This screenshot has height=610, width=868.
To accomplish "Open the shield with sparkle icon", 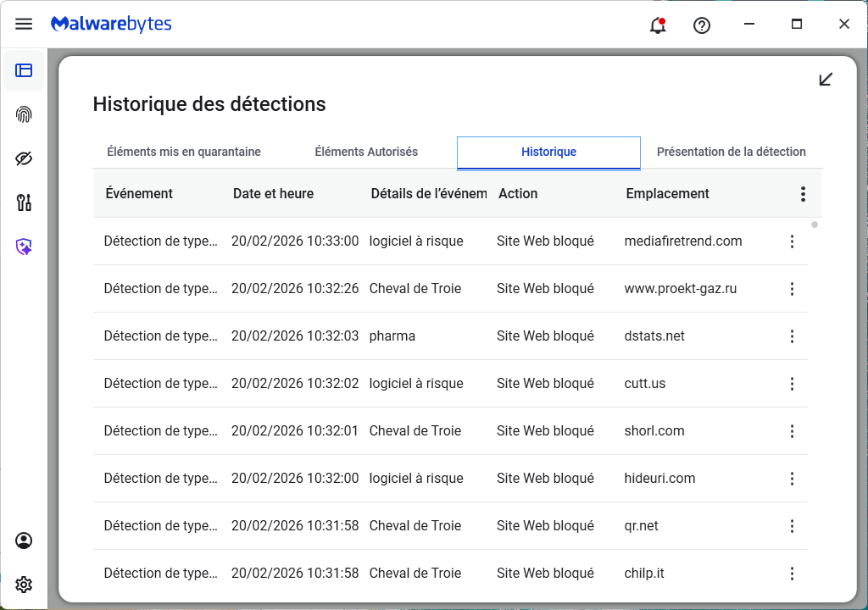I will point(24,247).
